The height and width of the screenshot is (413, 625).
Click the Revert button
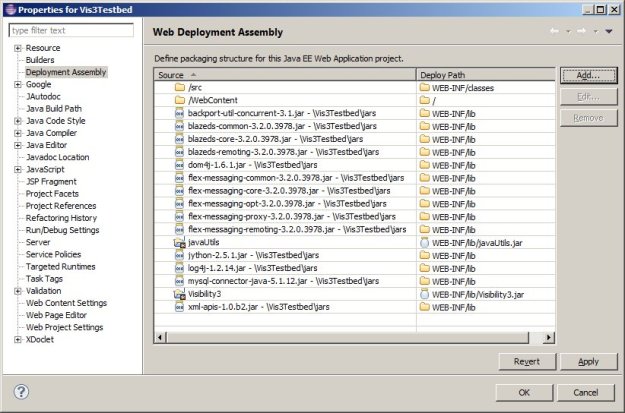tap(527, 361)
